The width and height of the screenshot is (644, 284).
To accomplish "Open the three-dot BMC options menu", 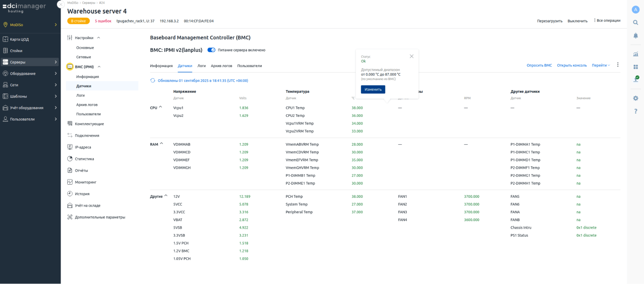I will 618,65.
